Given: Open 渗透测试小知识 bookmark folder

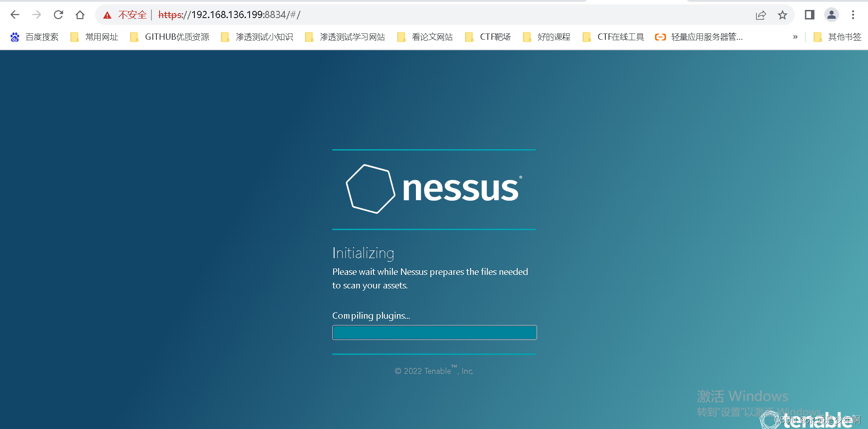Looking at the screenshot, I should coord(257,37).
